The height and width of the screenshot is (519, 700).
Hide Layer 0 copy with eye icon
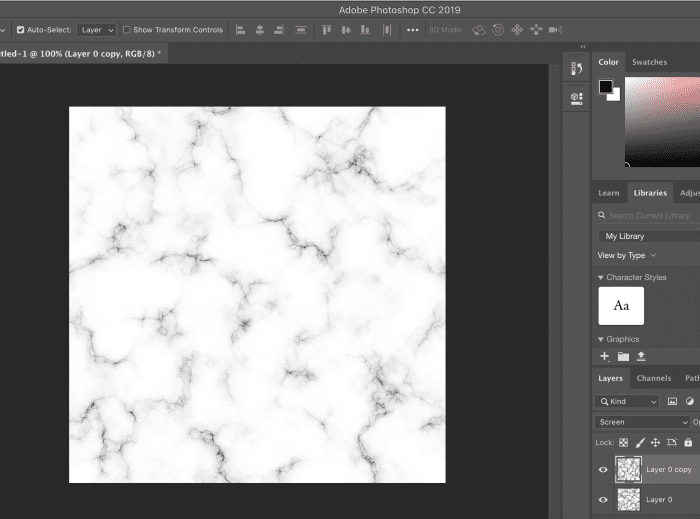(603, 469)
